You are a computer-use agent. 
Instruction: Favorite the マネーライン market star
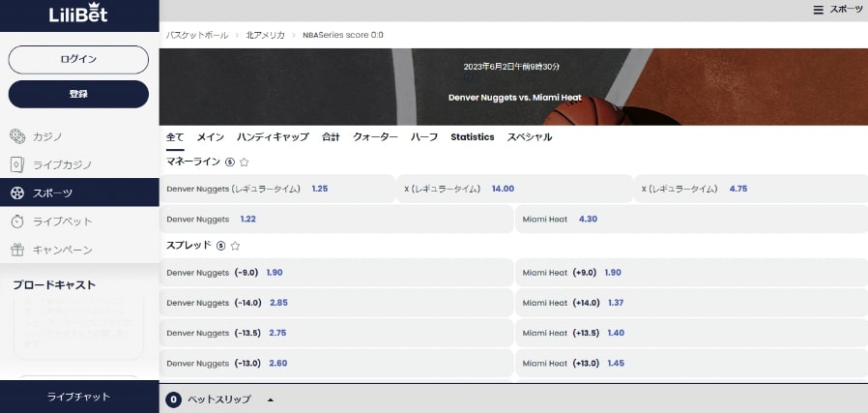(x=245, y=162)
